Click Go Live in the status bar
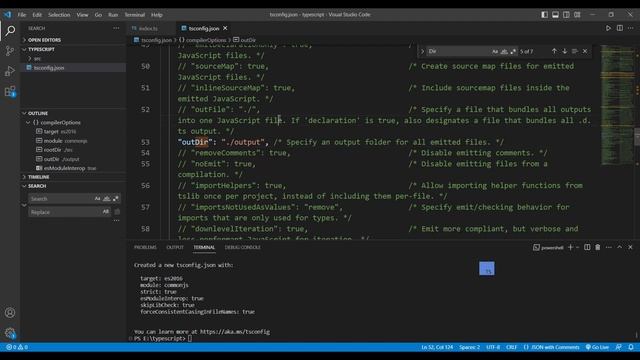 coord(597,347)
